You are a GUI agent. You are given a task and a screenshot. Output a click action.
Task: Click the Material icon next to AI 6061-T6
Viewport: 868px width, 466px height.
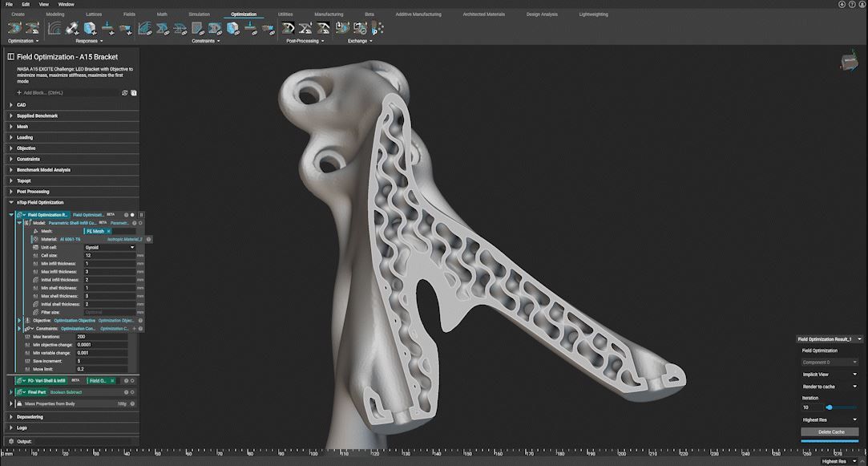pos(34,238)
